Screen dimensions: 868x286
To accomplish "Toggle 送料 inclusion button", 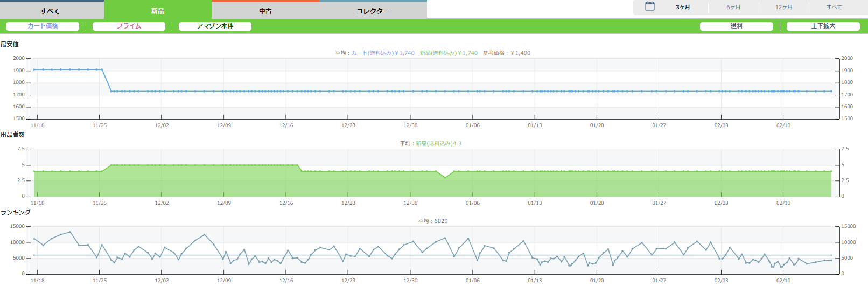I will (x=736, y=26).
